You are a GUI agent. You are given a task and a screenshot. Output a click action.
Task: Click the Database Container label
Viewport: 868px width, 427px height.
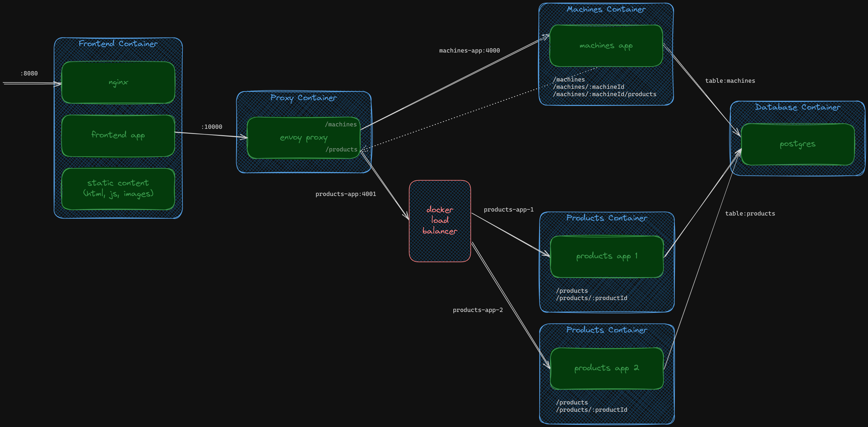coord(797,107)
